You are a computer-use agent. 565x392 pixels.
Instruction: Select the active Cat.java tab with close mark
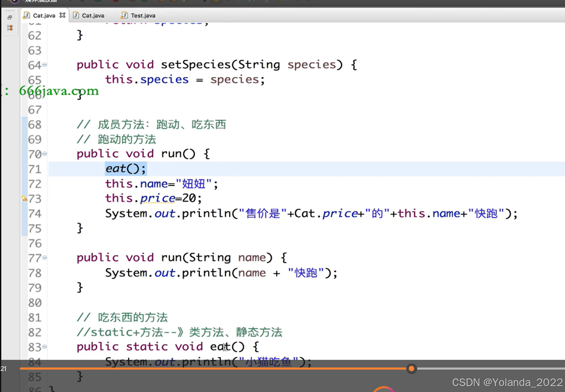click(44, 15)
